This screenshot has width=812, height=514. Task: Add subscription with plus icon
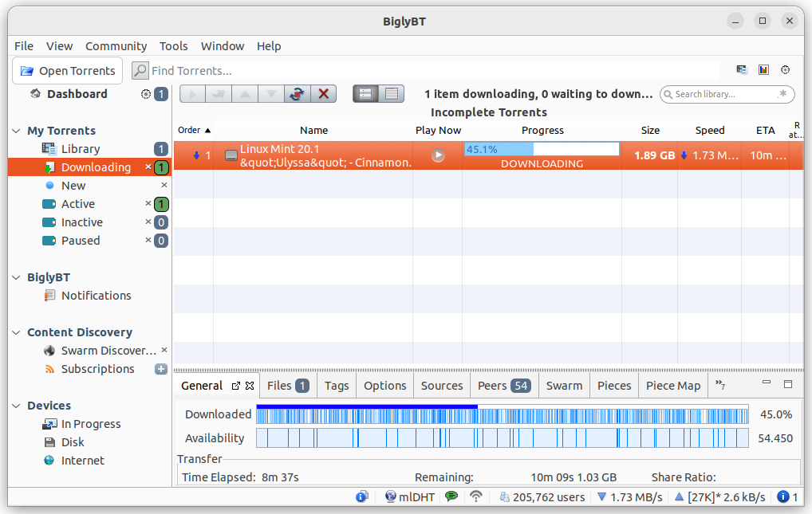click(x=161, y=369)
